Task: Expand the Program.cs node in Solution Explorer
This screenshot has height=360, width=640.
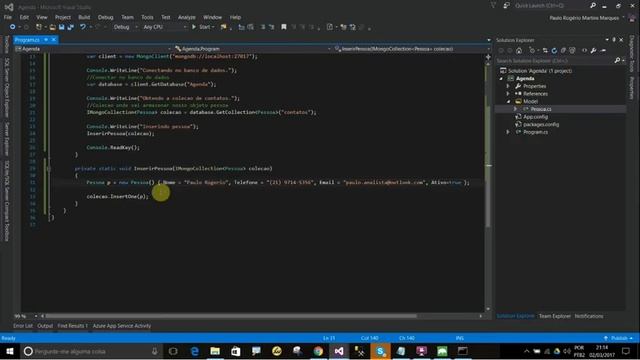Action: point(508,132)
